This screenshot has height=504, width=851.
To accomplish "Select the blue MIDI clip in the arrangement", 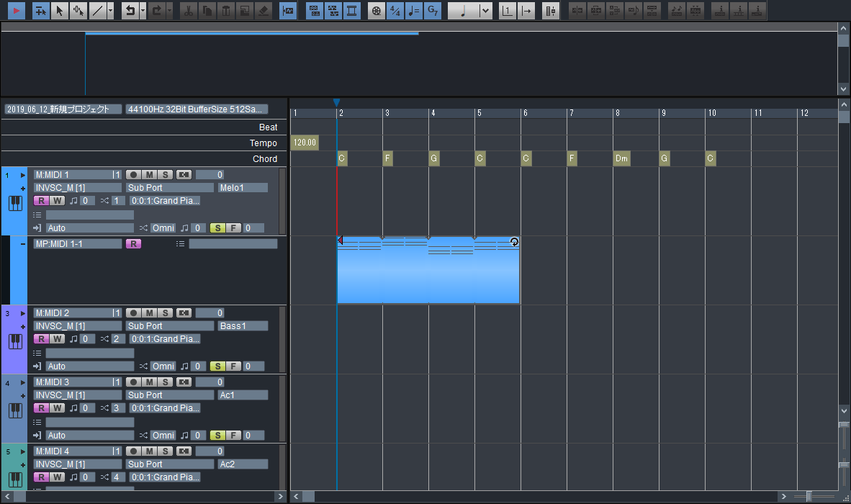I will (428, 277).
